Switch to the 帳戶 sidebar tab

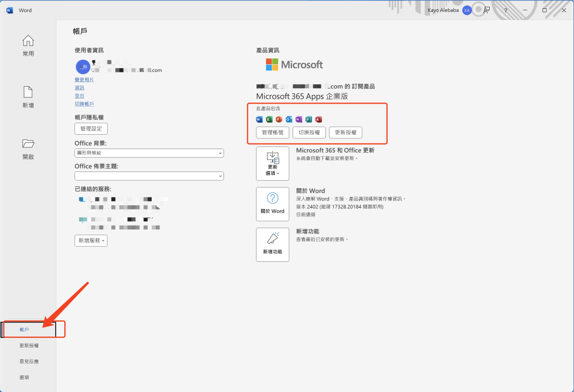(24, 329)
